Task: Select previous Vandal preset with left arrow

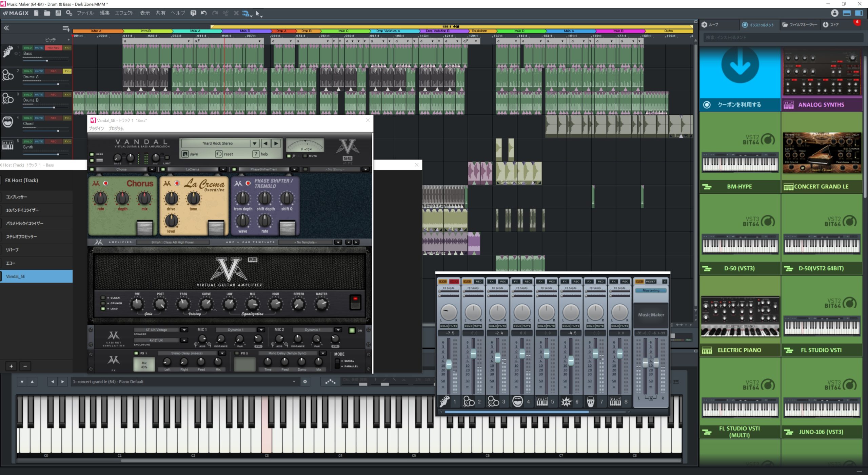Action: 265,144
